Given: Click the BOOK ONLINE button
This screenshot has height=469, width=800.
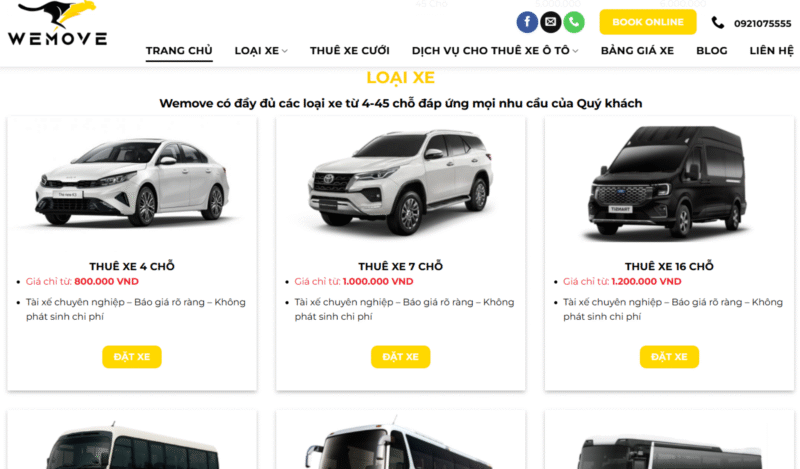Looking at the screenshot, I should [647, 22].
